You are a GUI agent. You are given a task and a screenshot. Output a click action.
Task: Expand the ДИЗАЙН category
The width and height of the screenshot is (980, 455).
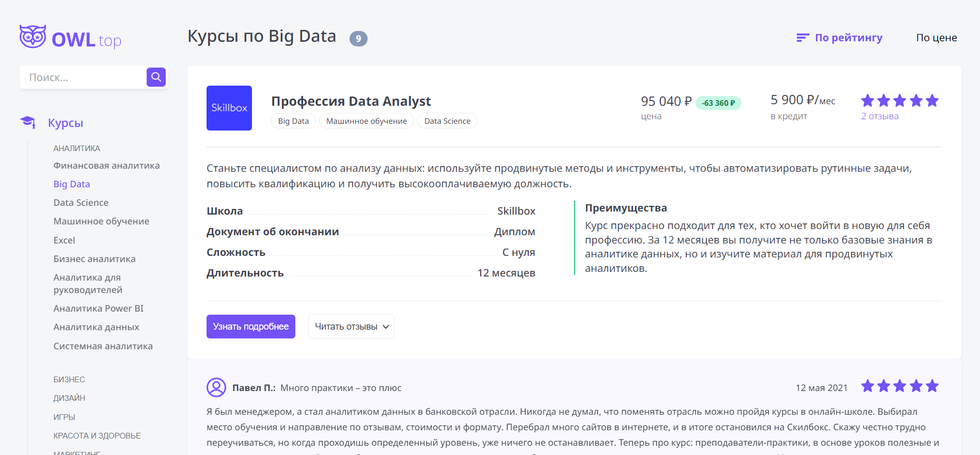coord(69,398)
